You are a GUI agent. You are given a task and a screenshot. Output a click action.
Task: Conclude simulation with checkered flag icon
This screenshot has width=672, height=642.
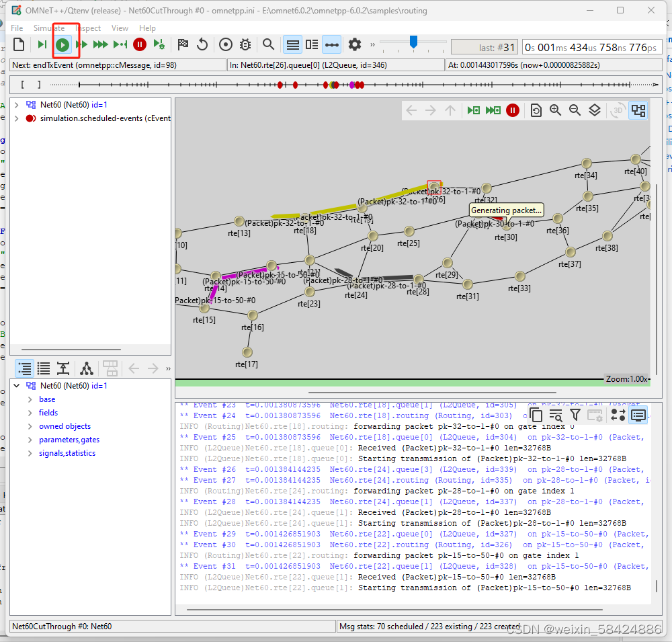tap(183, 44)
